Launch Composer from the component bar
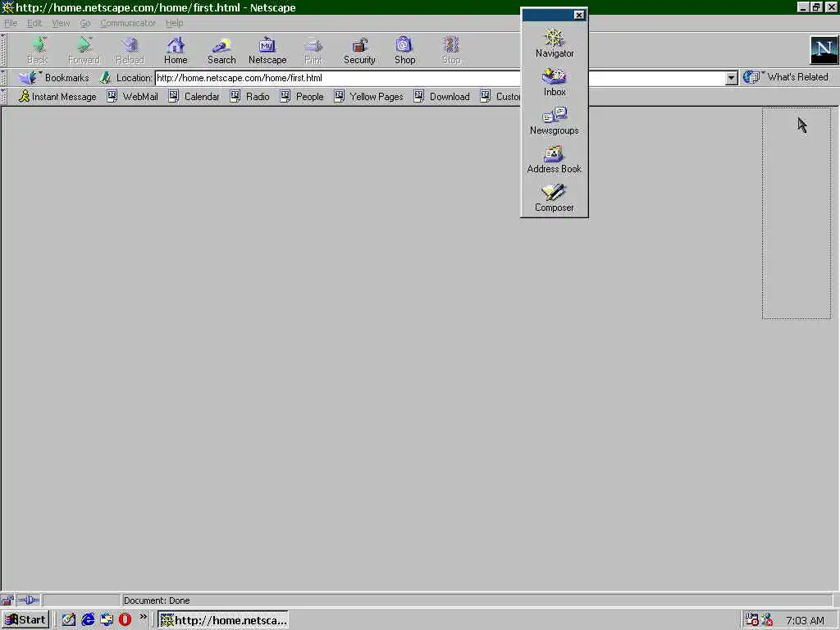The width and height of the screenshot is (840, 630). tap(555, 198)
